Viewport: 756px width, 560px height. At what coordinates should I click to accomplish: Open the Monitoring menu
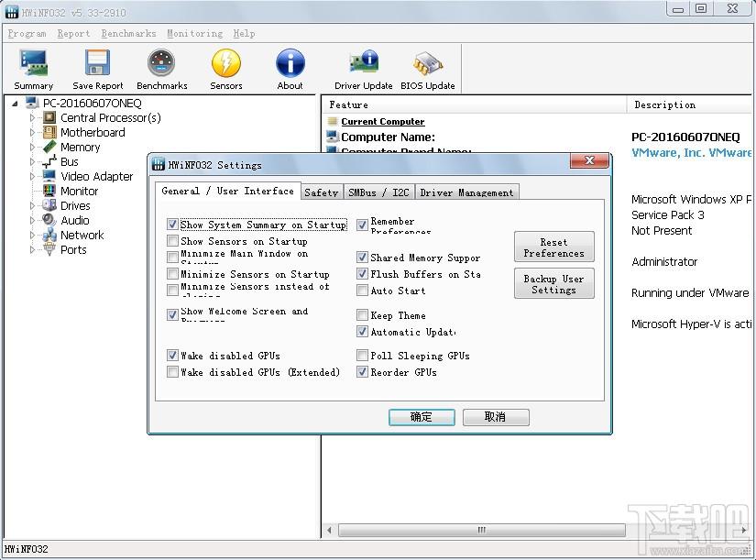click(x=194, y=33)
